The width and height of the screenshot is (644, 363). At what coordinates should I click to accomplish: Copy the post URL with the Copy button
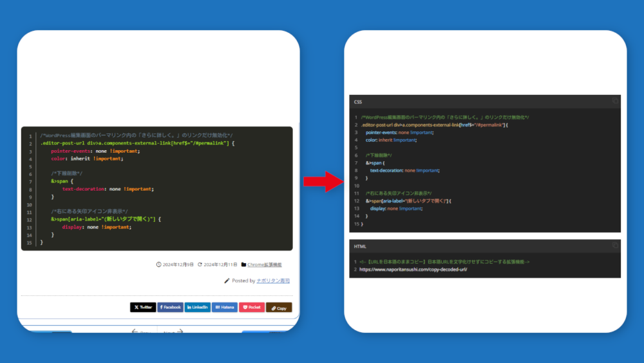coord(279,308)
